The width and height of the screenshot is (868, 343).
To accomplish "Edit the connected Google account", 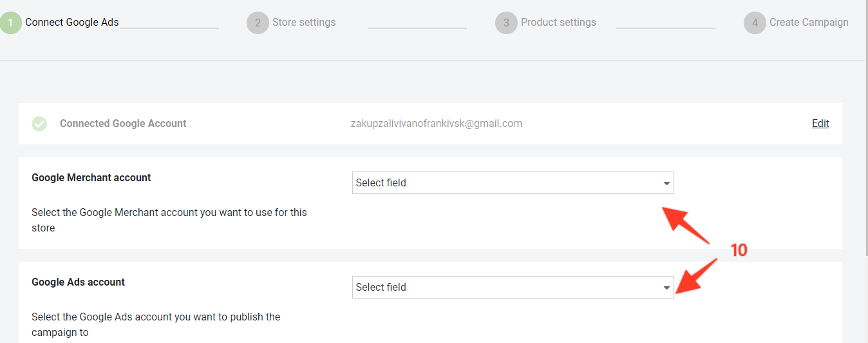I will tap(820, 124).
